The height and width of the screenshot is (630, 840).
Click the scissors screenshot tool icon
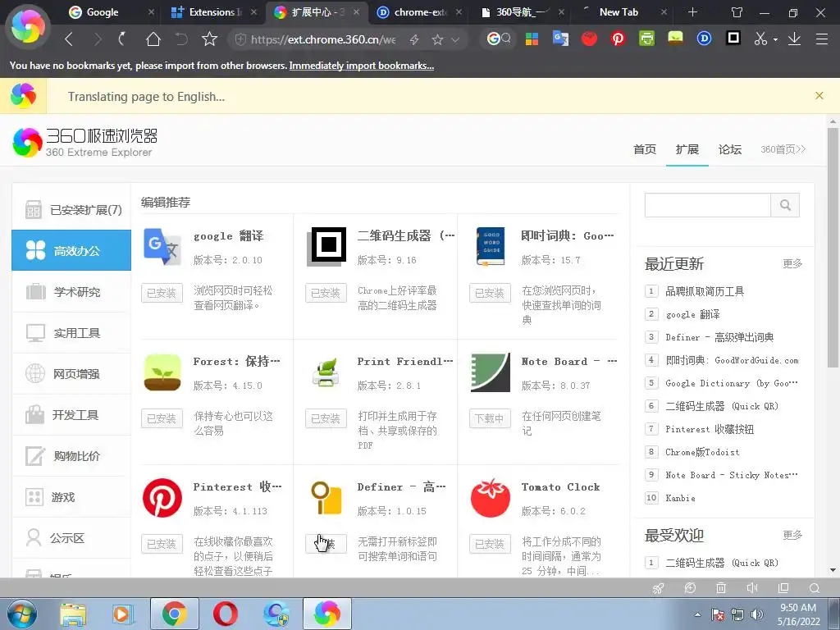coord(760,39)
